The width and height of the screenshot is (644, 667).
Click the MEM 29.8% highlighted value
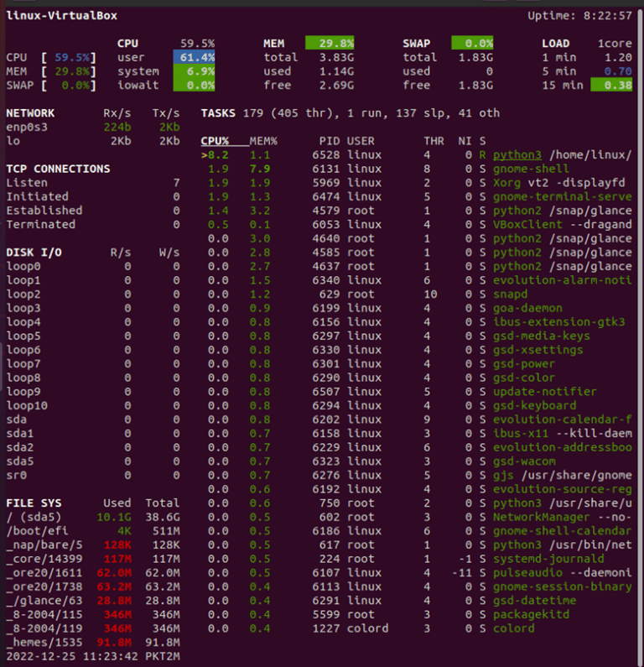[x=330, y=44]
